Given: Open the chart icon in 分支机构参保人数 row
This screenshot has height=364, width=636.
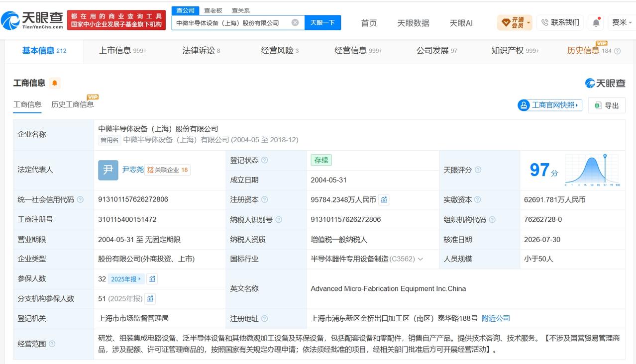Looking at the screenshot, I should coord(150,299).
